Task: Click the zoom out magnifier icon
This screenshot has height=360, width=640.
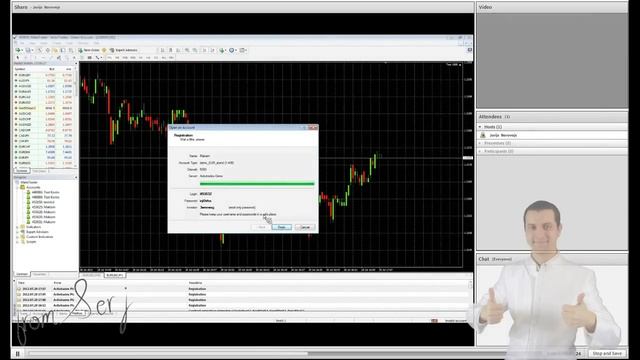Action: tap(194, 50)
